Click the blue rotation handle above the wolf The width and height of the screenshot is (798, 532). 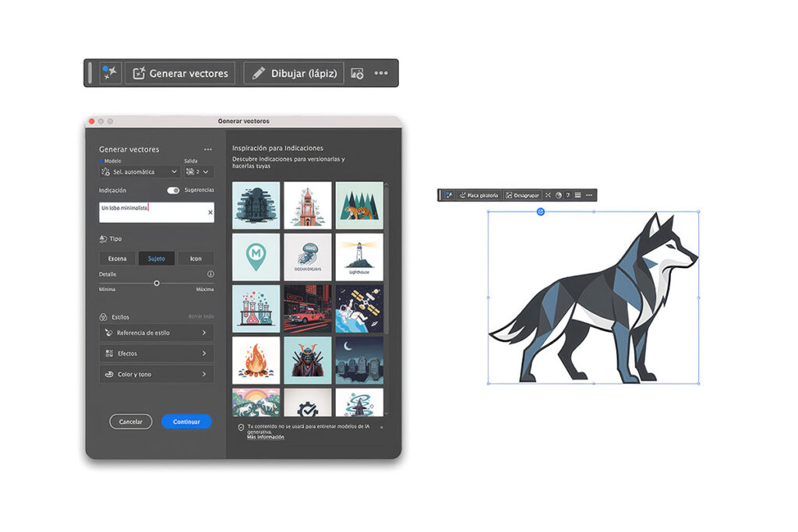pos(541,212)
